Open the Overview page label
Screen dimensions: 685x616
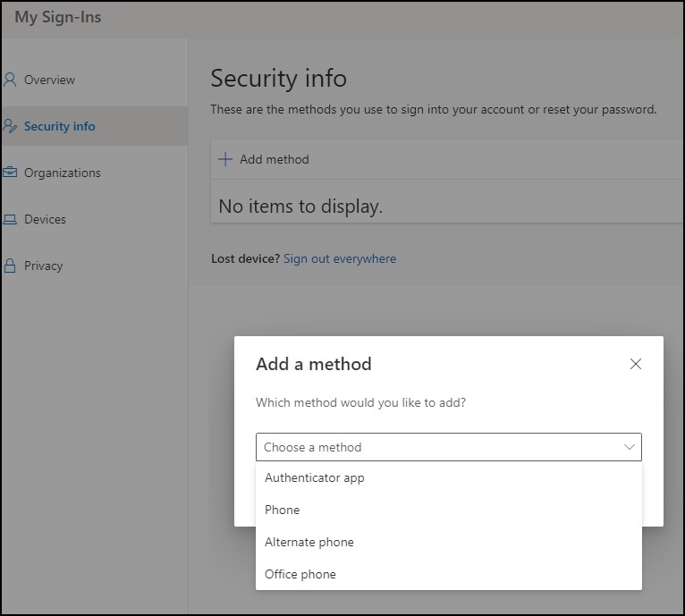[50, 80]
